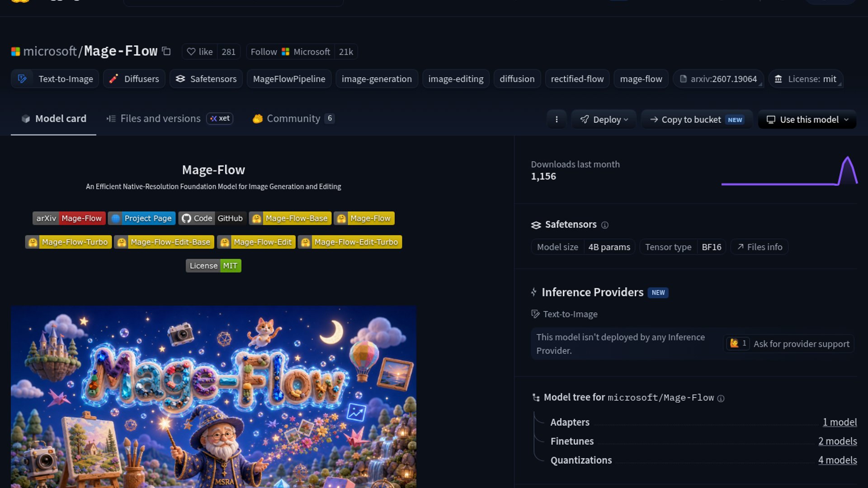Open the Mage-Flow banner image

[x=213, y=397]
